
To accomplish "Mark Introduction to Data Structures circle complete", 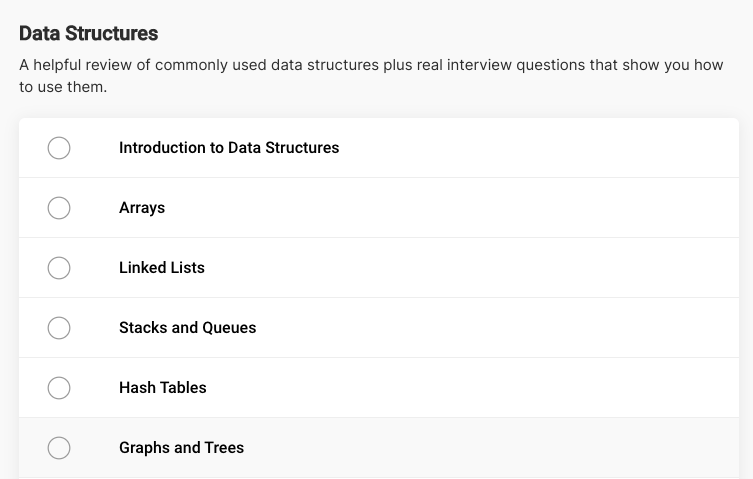I will coord(59,147).
